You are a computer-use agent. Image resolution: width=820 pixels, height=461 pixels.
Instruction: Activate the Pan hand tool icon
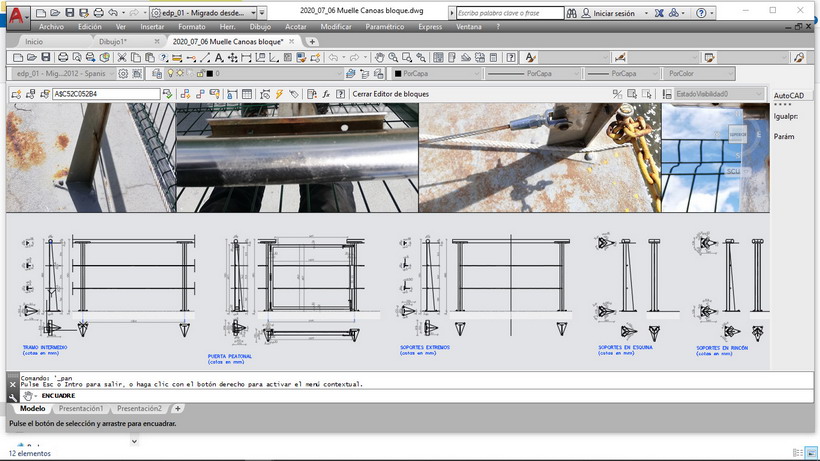379,57
